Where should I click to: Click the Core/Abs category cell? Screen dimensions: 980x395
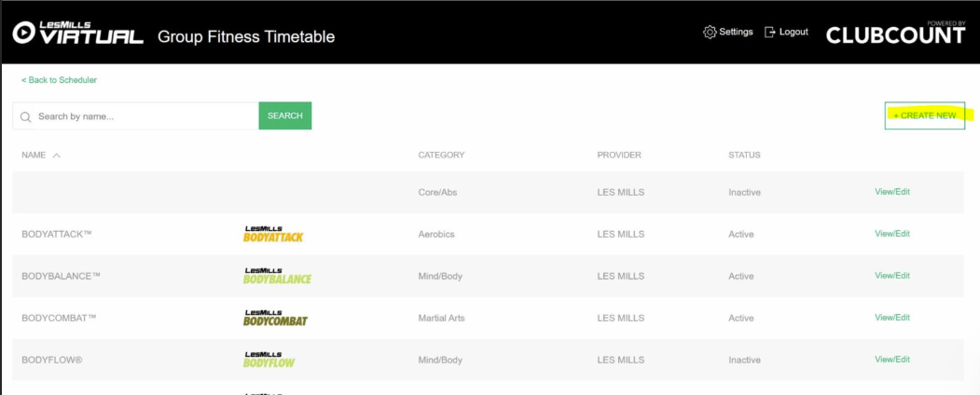click(437, 192)
